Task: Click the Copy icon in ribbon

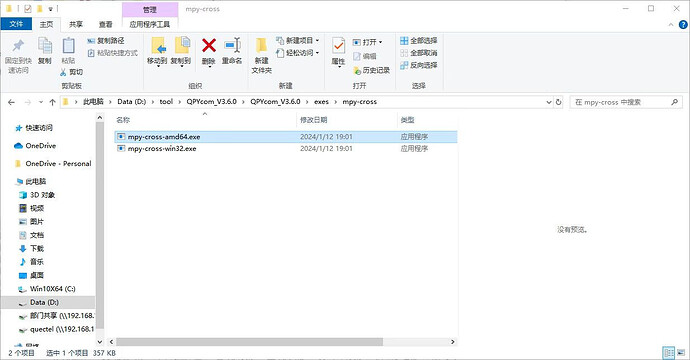Action: click(44, 46)
